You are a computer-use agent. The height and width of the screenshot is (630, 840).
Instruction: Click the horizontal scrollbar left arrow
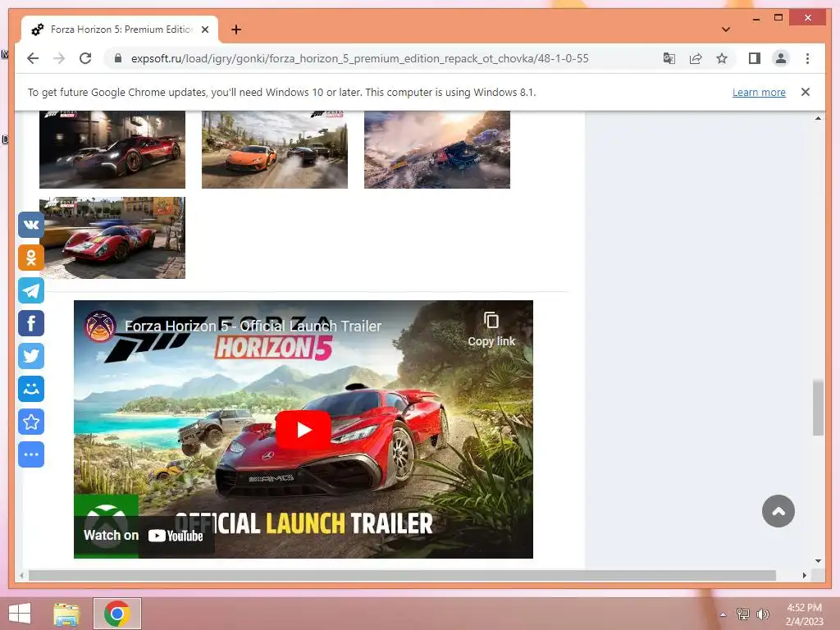coord(21,575)
